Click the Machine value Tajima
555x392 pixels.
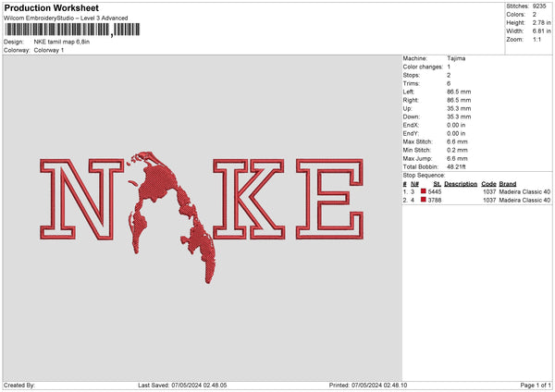456,58
